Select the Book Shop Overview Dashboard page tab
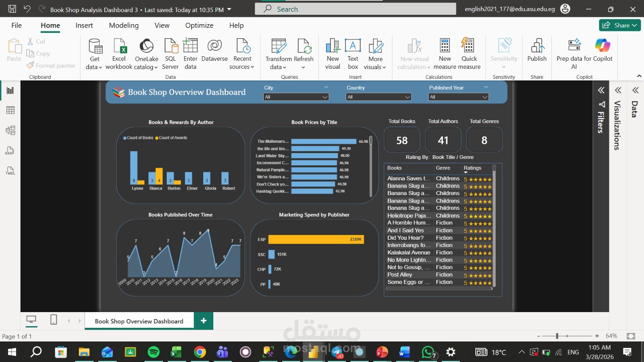This screenshot has width=644, height=362. [x=138, y=321]
